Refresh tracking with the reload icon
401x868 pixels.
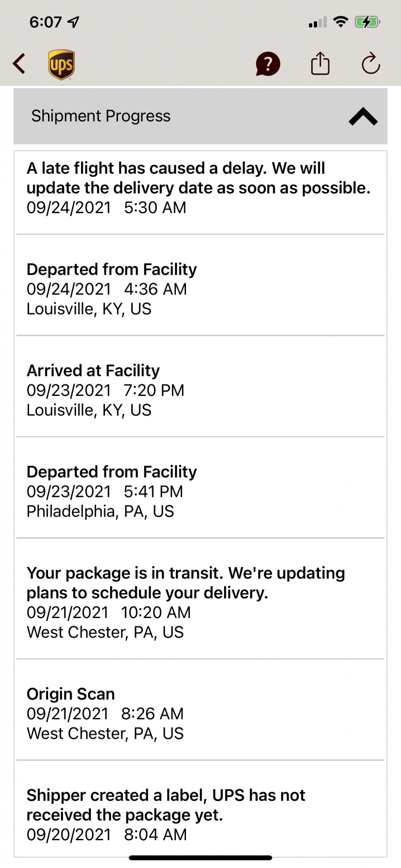tap(371, 63)
